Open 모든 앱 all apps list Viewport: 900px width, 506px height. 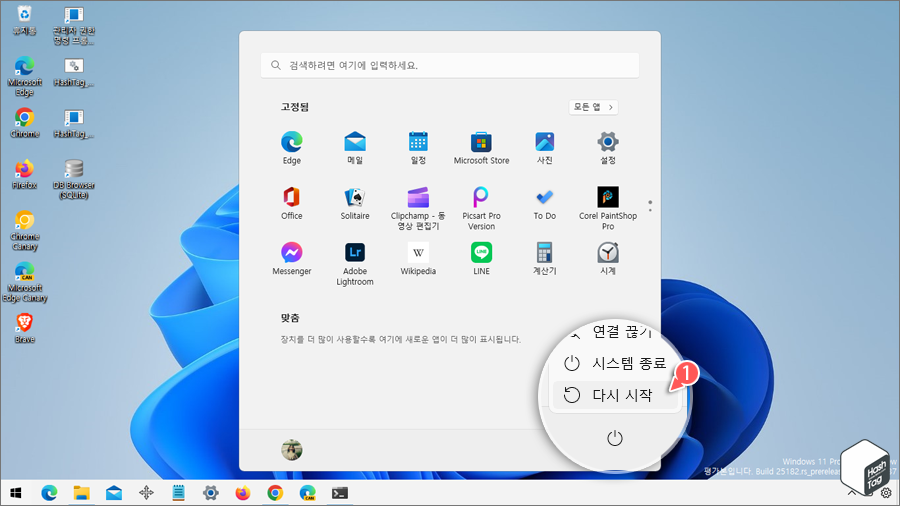pos(593,107)
